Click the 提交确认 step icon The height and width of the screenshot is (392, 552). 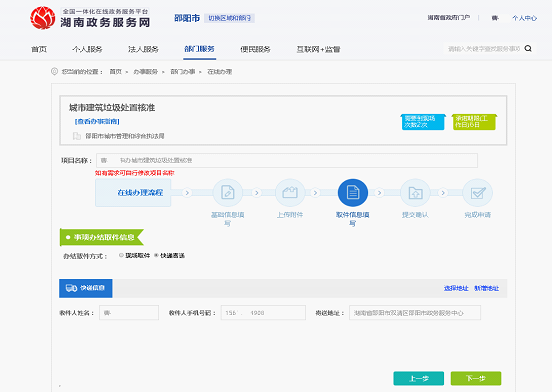point(415,192)
